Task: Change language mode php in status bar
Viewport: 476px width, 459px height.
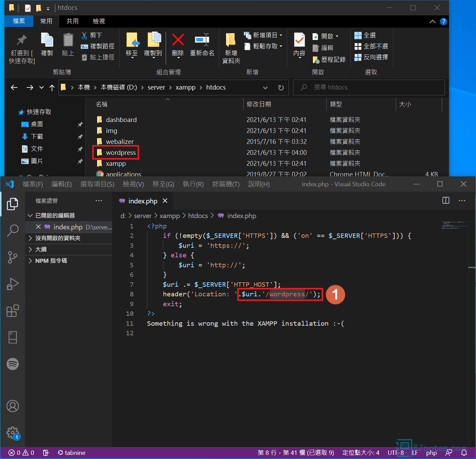Action: (x=431, y=453)
